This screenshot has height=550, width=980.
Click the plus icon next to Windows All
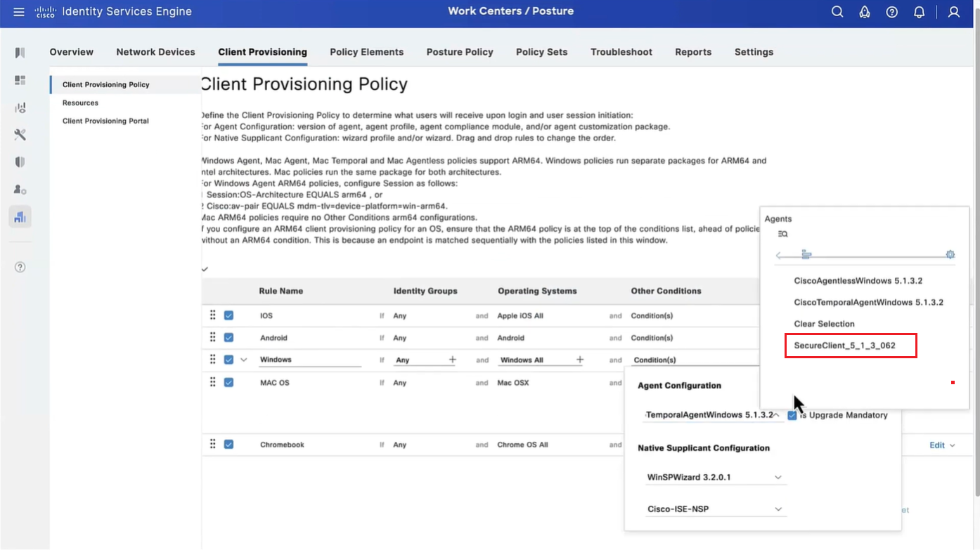point(580,360)
